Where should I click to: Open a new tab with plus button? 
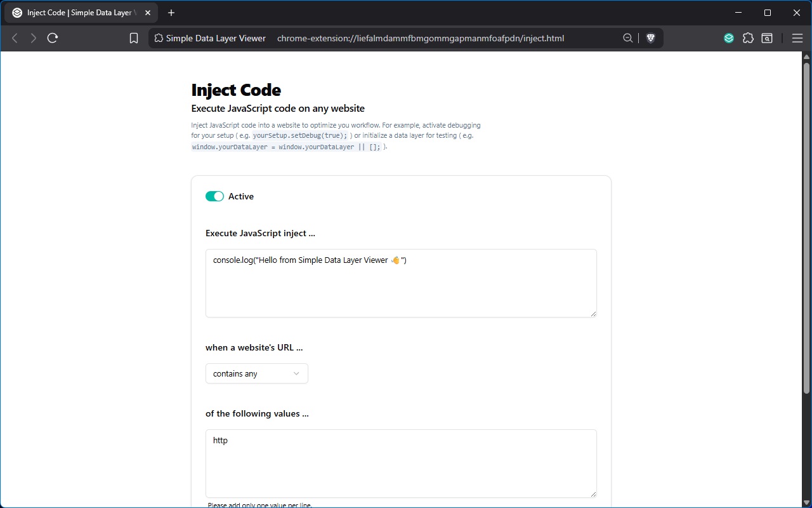171,13
